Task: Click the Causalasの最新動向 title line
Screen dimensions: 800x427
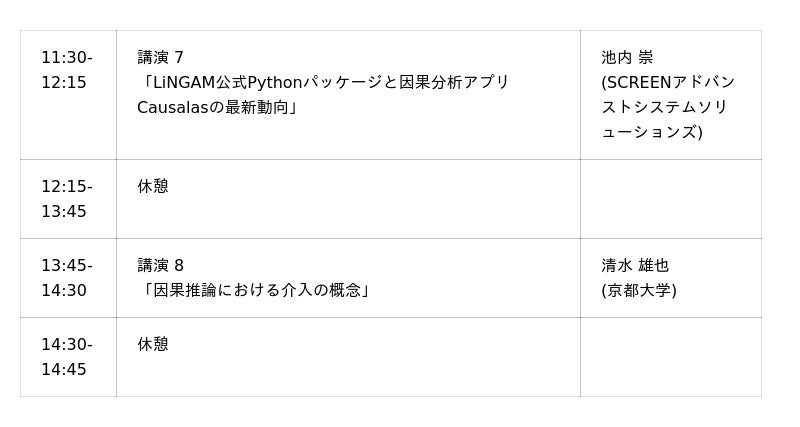Action: (217, 107)
